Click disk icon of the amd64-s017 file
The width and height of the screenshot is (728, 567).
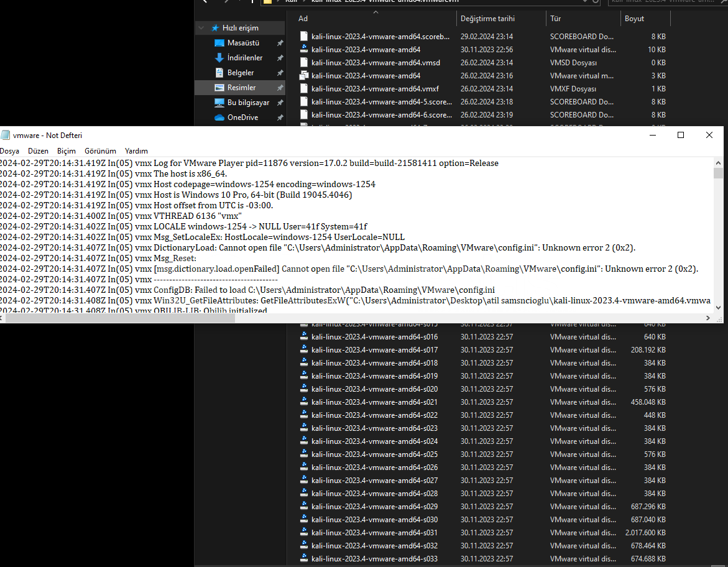(304, 349)
